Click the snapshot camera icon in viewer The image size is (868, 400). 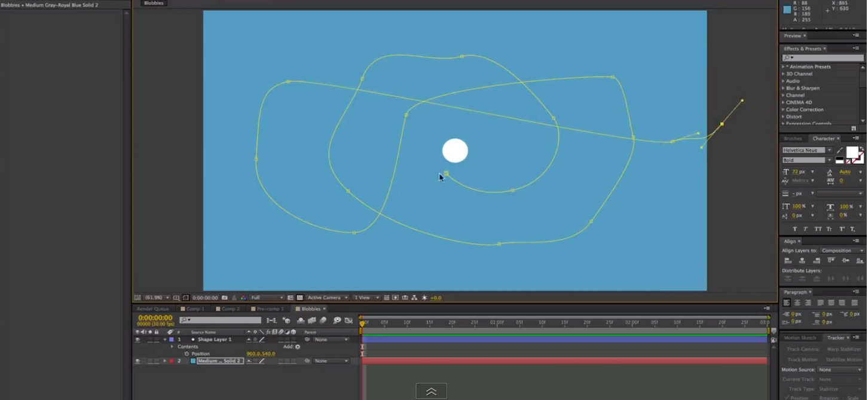(225, 298)
